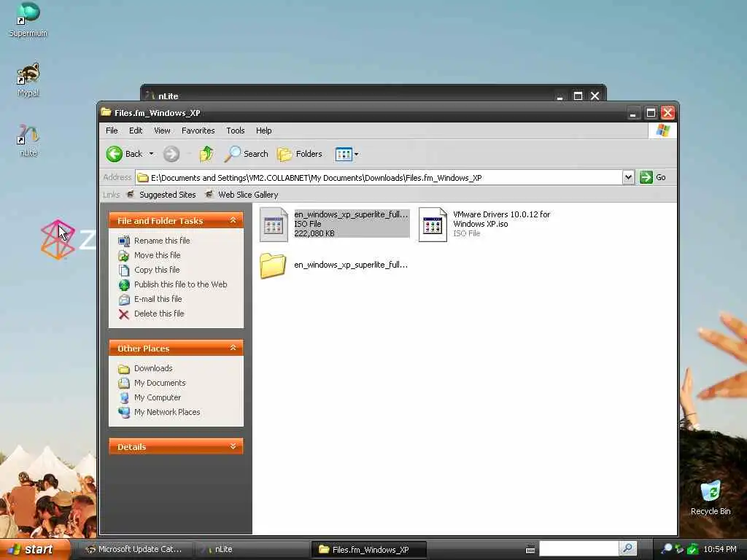Open the Suggested Sites link
Screen dimensions: 747x560
[x=162, y=194]
